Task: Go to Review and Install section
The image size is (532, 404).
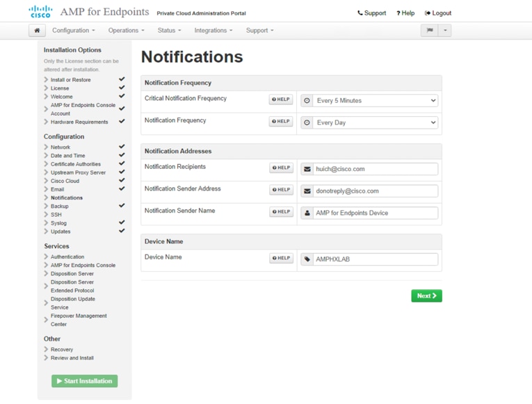Action: [x=72, y=358]
